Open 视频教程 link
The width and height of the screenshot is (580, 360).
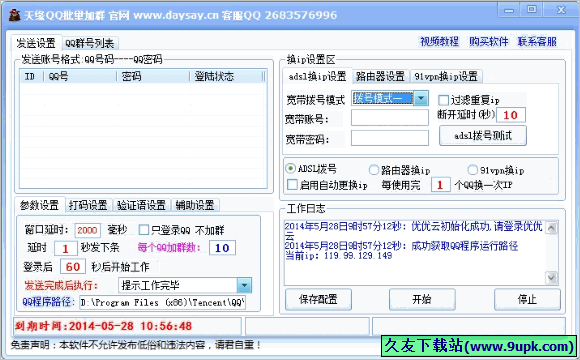pos(439,41)
